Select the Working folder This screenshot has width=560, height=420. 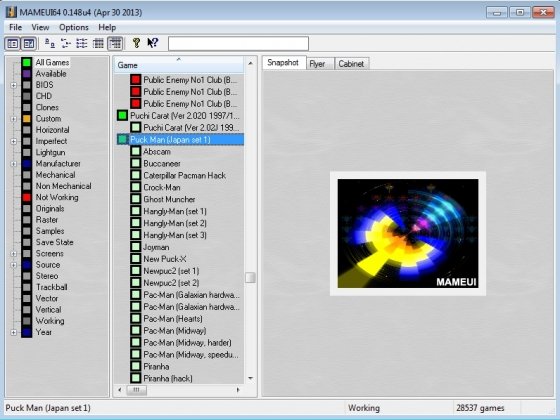pyautogui.click(x=50, y=321)
